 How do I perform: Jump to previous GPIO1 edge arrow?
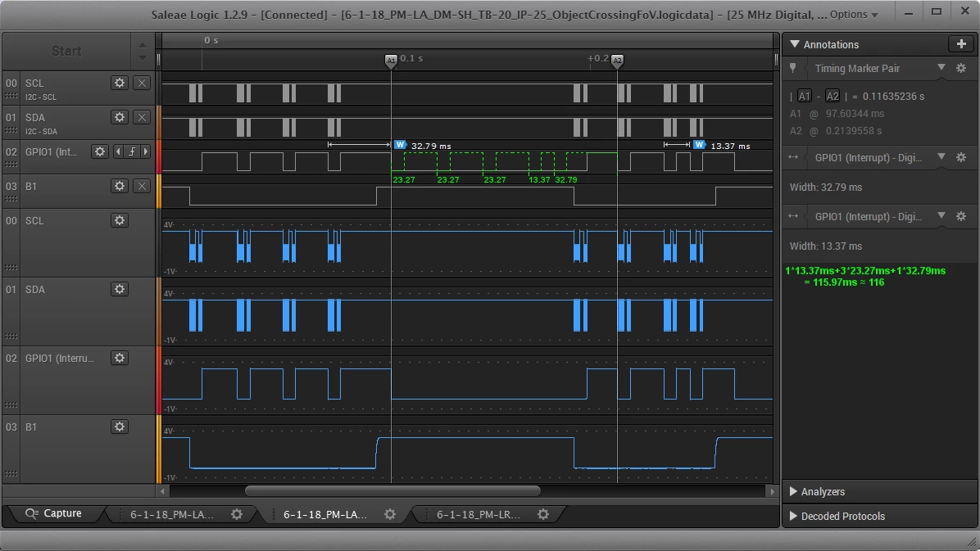coord(118,151)
